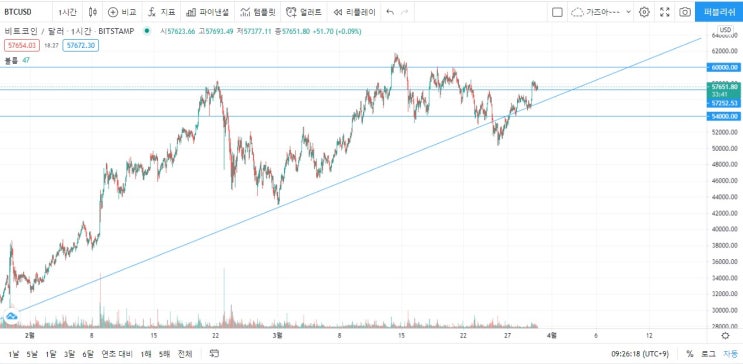
Task: Click the 비교 compare symbol button
Action: pyautogui.click(x=122, y=12)
